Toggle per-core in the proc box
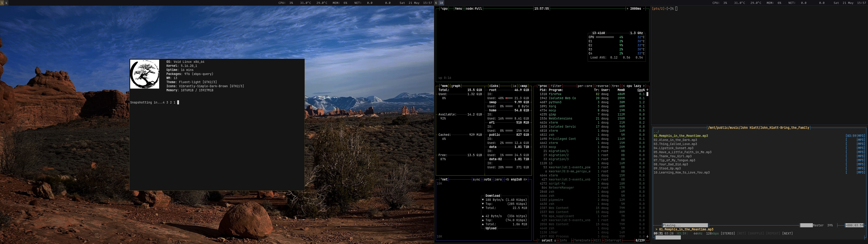This screenshot has width=868, height=244. point(585,86)
